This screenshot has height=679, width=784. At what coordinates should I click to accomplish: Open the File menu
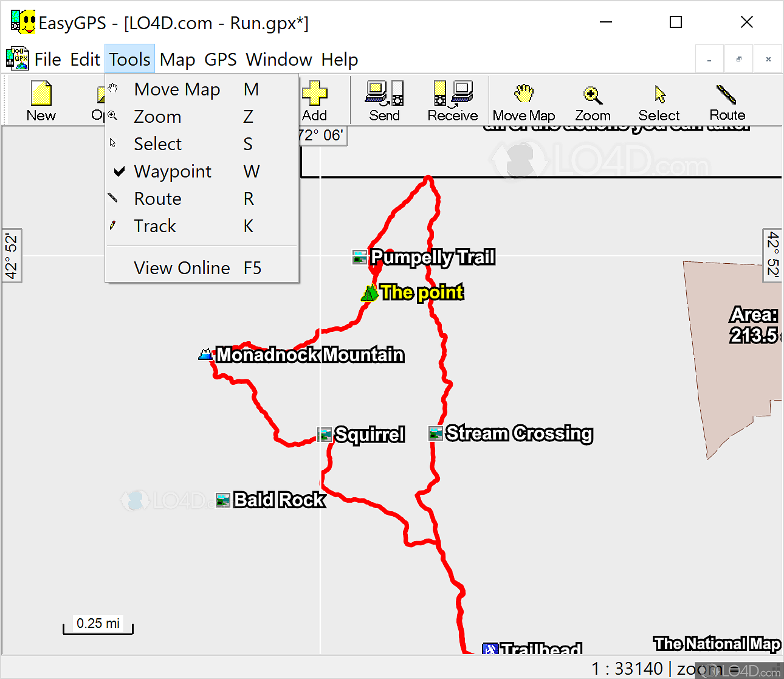tap(47, 60)
